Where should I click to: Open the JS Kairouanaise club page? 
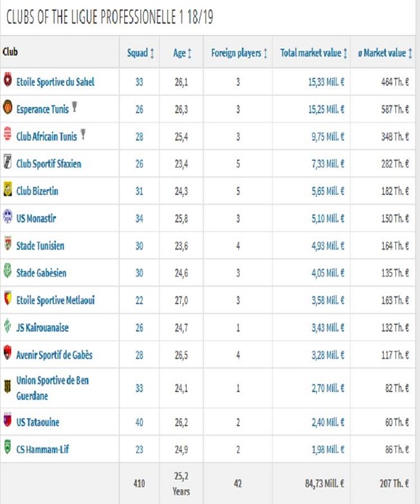[42, 328]
